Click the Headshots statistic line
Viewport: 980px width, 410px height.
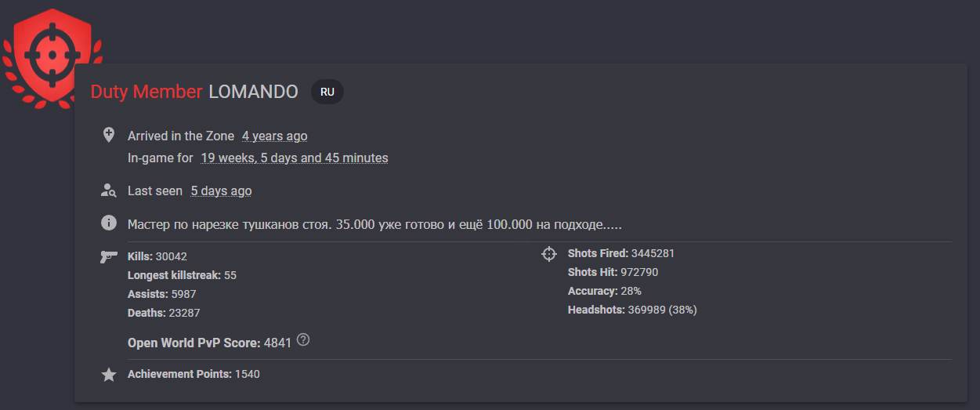point(632,310)
